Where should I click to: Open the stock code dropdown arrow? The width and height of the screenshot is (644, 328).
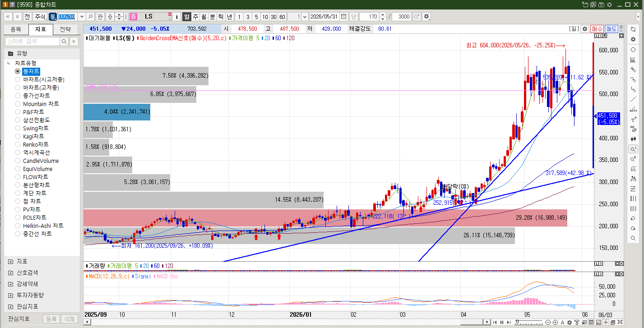click(x=81, y=17)
